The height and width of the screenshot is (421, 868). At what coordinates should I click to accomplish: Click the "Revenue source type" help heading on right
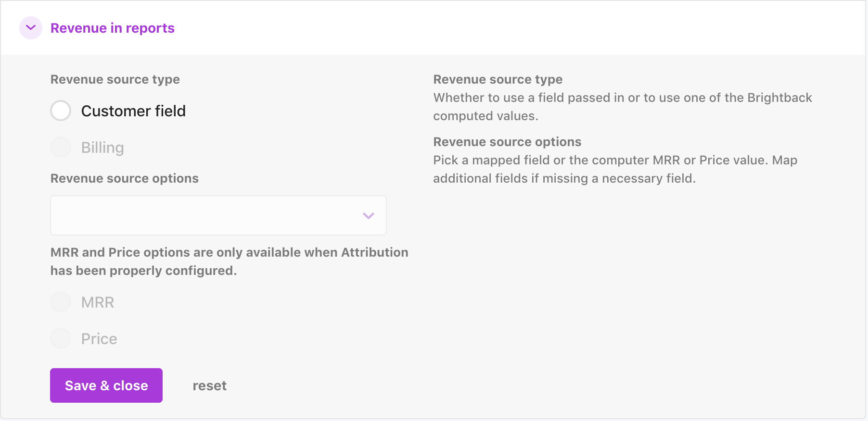498,79
